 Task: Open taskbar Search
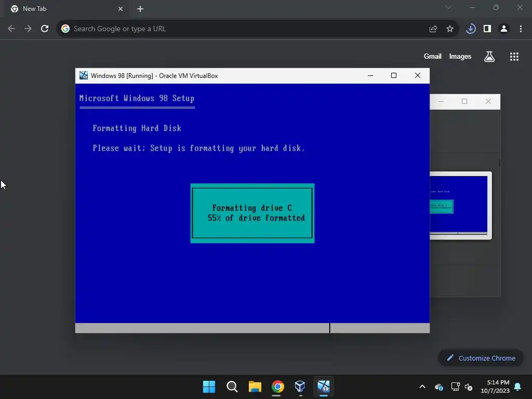click(232, 387)
